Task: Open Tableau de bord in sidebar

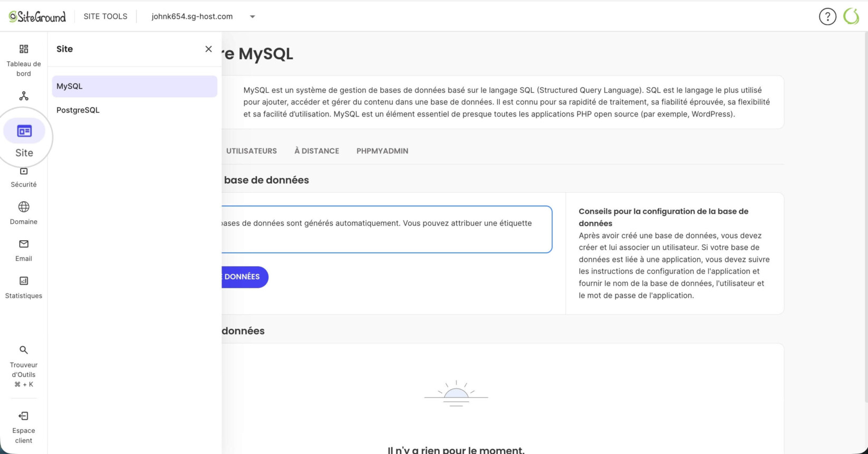Action: (x=24, y=60)
